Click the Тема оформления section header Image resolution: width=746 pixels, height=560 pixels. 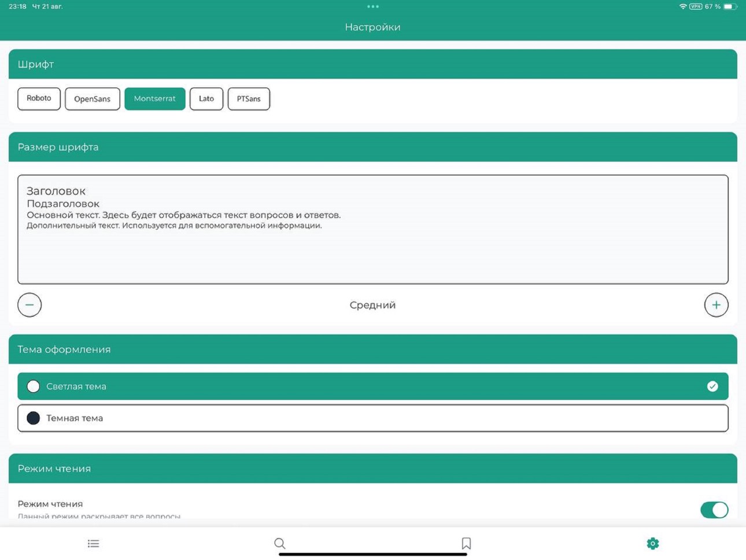pyautogui.click(x=373, y=349)
